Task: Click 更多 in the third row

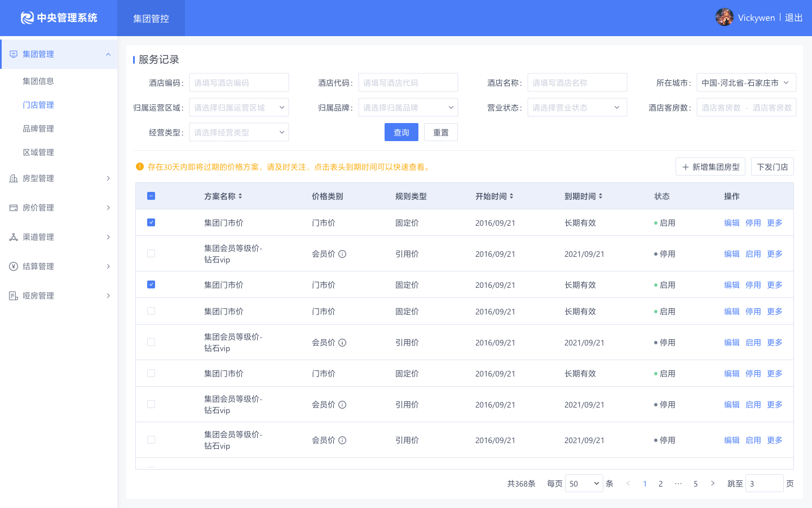Action: click(x=775, y=285)
